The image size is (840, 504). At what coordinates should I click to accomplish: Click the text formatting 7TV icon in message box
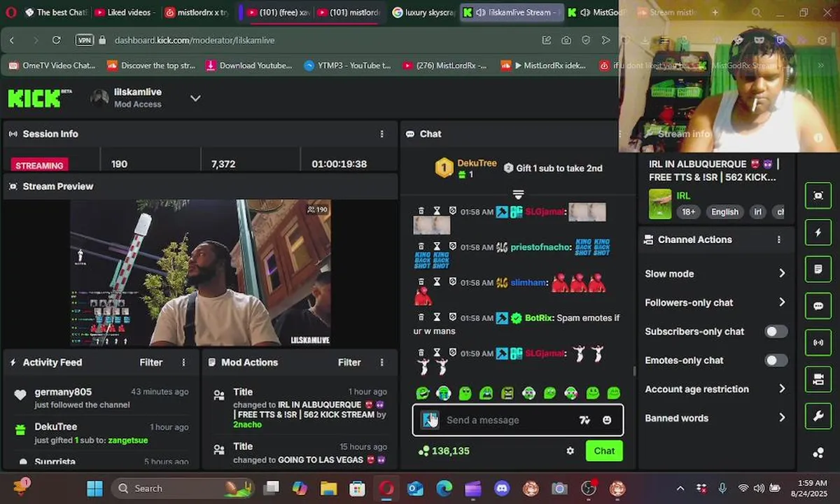[584, 420]
